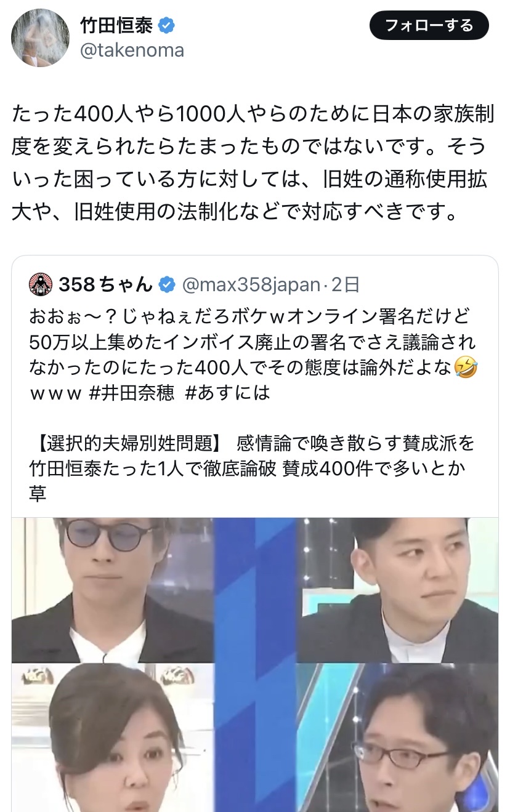510x812 pixels.
Task: Open the 358ちゃん display name
Action: pos(106,284)
